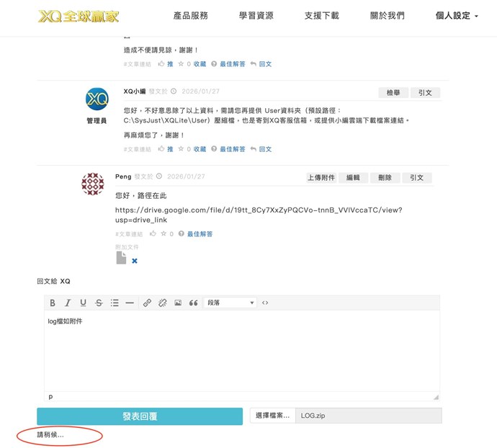
Task: Click 回文 on the topmost post
Action: point(265,64)
